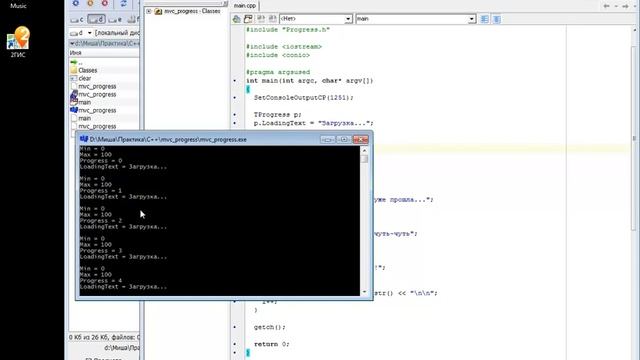Click the TProgress p; declaration line
640x360 pixels.
278,115
